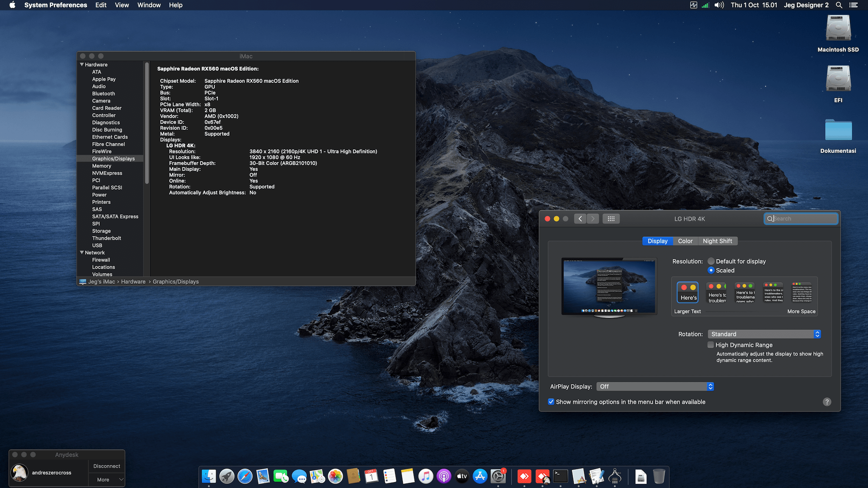This screenshot has height=488, width=868.
Task: Open the Rotation dropdown
Action: [764, 334]
